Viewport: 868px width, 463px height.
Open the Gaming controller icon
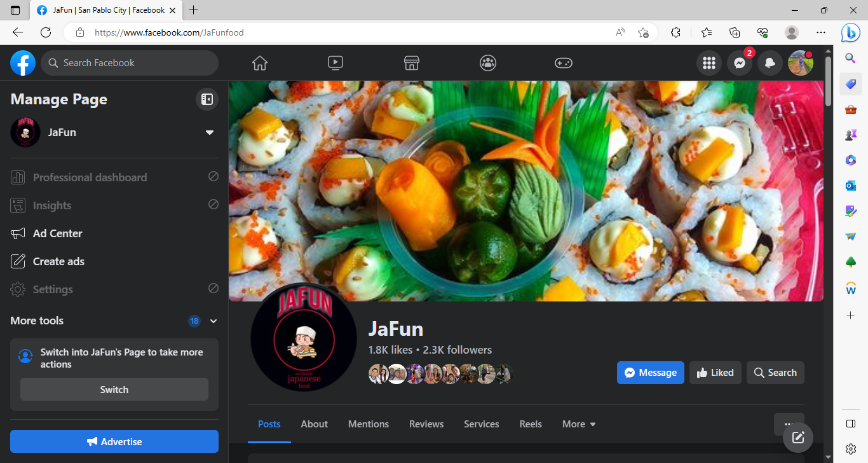[x=564, y=63]
